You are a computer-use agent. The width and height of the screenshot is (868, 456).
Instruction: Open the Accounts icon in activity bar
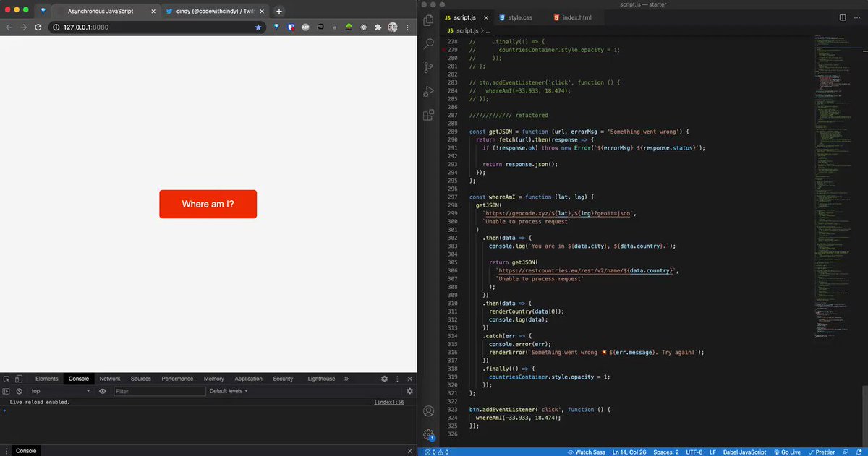[428, 411]
